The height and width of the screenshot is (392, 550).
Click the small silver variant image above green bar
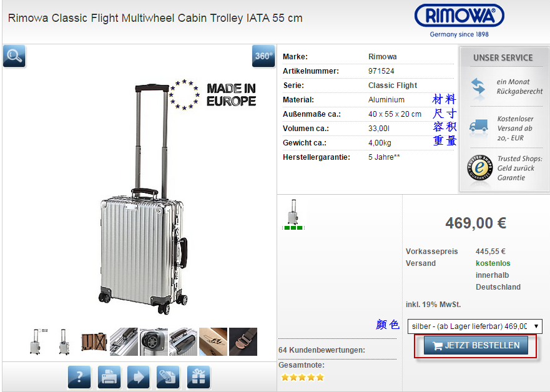293,212
